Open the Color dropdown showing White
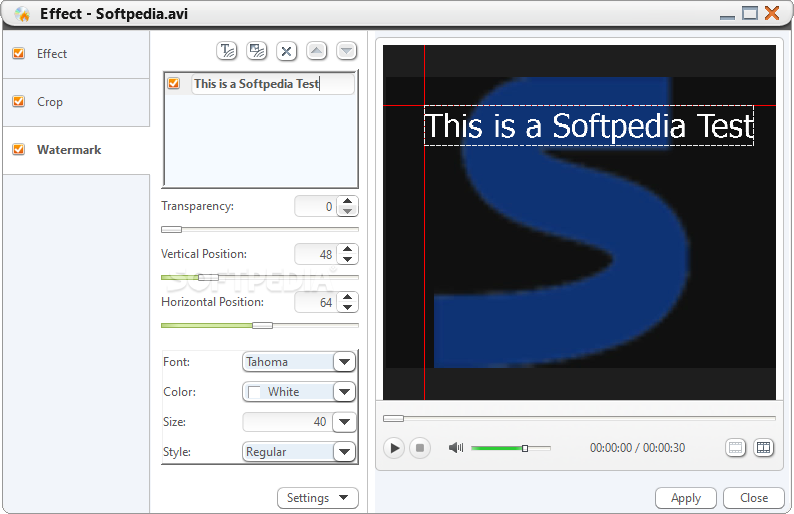The image size is (794, 514). click(x=344, y=392)
